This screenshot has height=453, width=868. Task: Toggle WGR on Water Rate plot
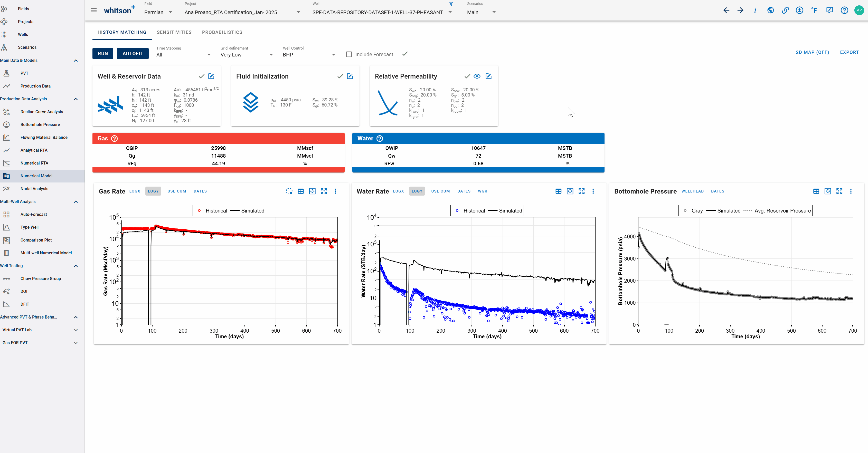coord(483,191)
